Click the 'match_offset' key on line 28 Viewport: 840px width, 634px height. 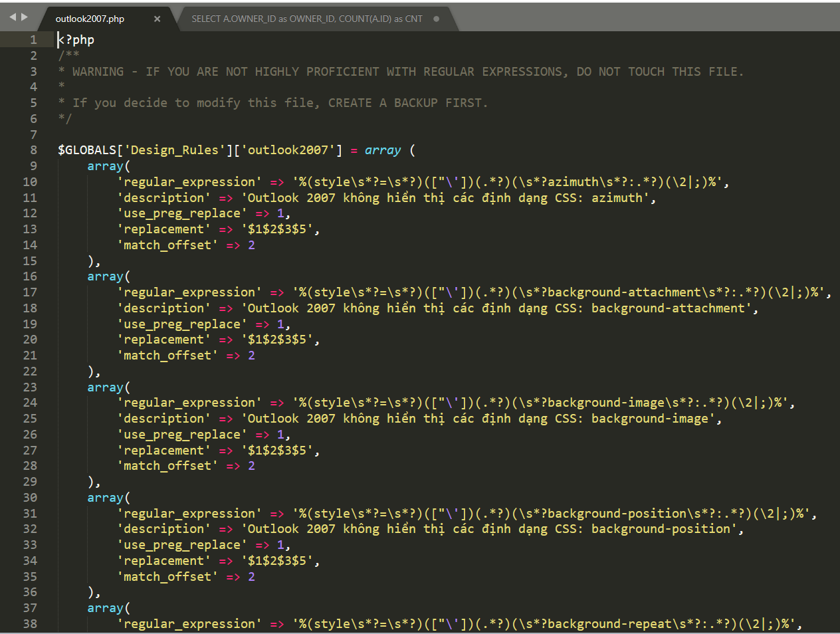click(x=167, y=466)
